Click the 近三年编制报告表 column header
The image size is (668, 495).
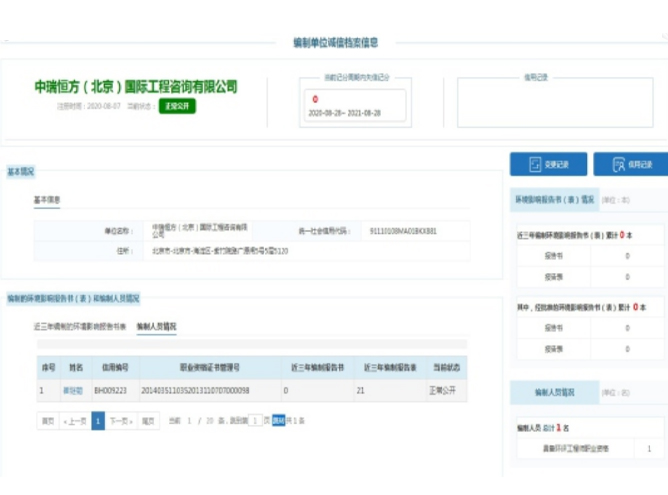click(x=385, y=367)
